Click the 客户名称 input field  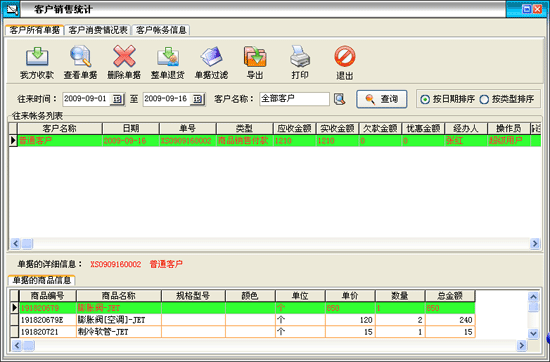tap(294, 99)
